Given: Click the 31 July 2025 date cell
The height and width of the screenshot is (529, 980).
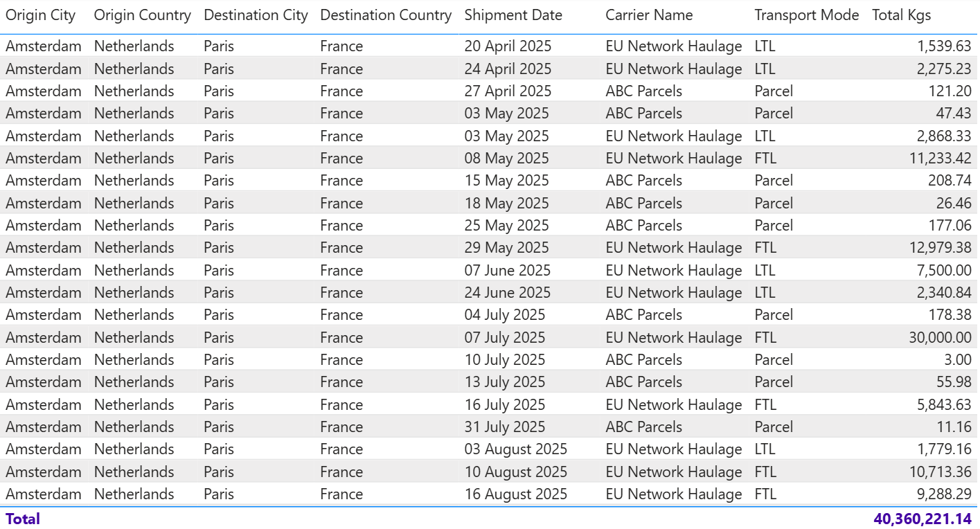Looking at the screenshot, I should click(x=504, y=427).
